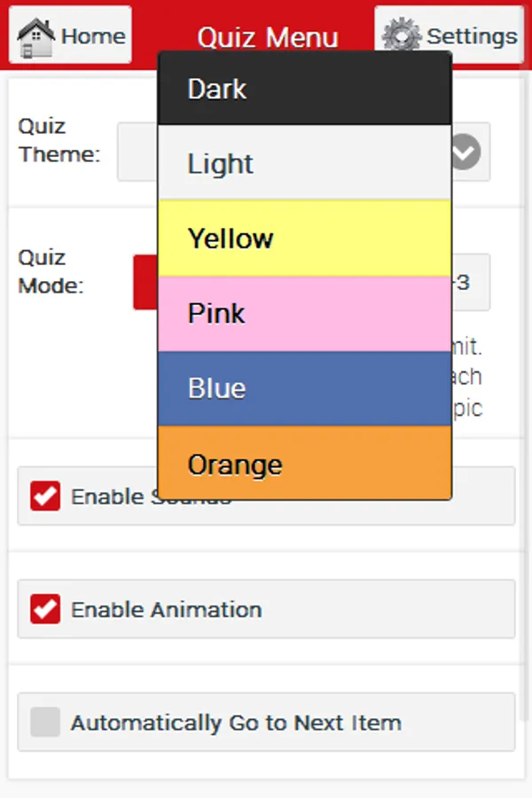Open Settings via its text label
The image size is (532, 798).
click(x=471, y=36)
